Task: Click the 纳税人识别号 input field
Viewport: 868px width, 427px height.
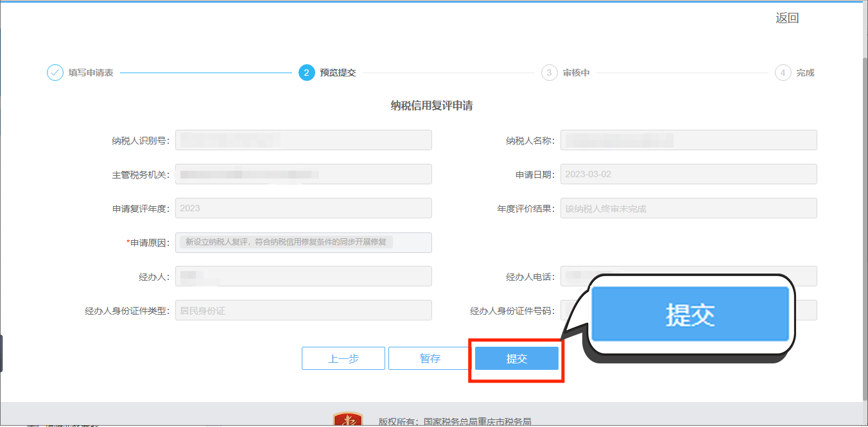Action: click(x=304, y=140)
